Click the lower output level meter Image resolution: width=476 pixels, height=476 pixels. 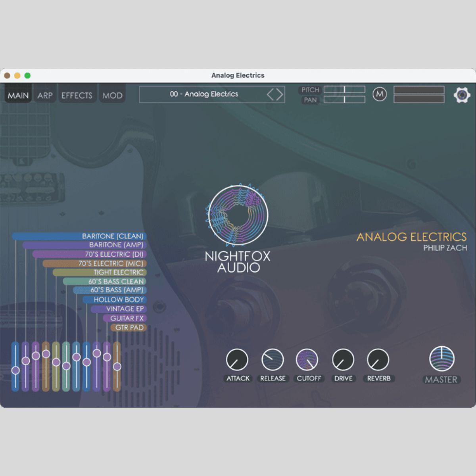pyautogui.click(x=419, y=99)
